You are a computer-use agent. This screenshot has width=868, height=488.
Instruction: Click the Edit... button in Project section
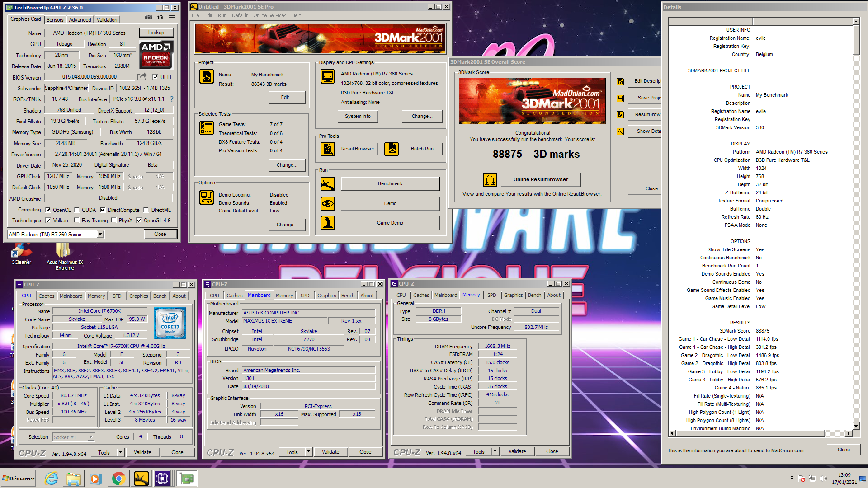[287, 97]
